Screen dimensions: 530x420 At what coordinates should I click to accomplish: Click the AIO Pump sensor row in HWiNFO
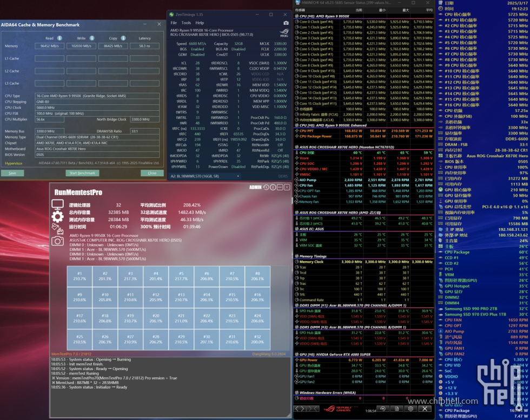coord(363,180)
